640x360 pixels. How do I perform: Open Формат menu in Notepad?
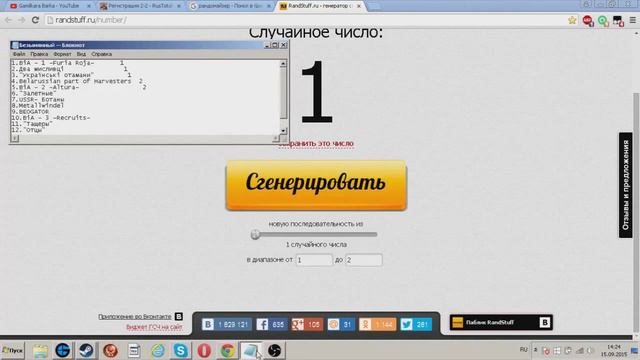click(62, 54)
